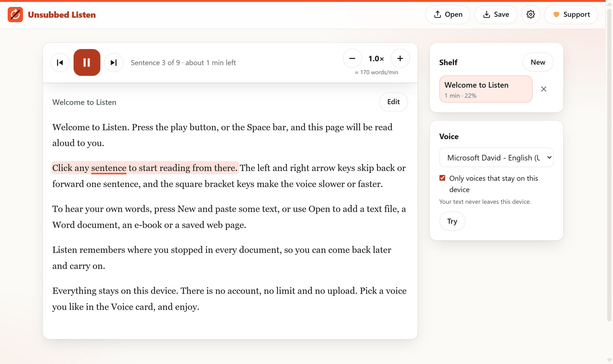
Task: Save the current document
Action: (496, 15)
